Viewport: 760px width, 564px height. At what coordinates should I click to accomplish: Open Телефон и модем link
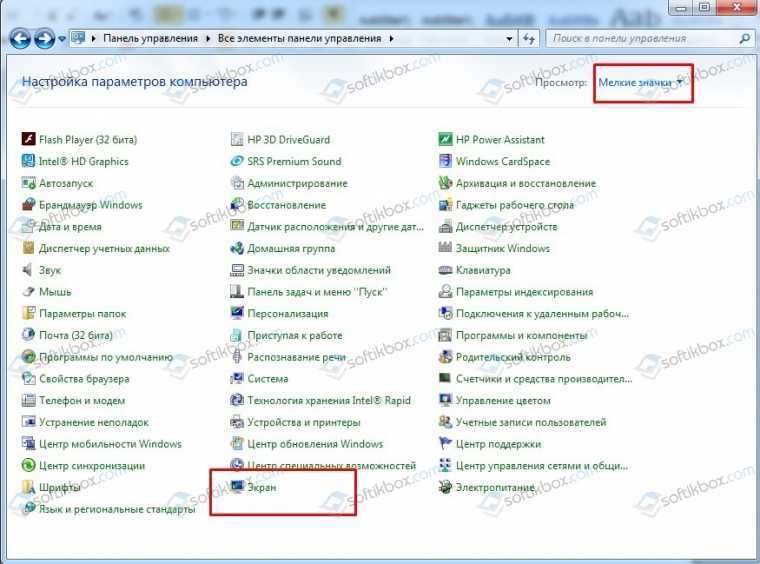click(82, 400)
